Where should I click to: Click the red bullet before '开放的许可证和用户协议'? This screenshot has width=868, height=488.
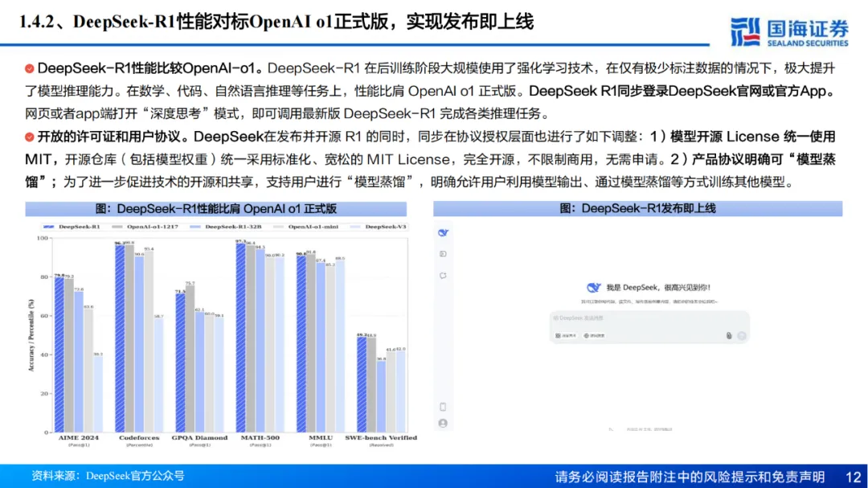pyautogui.click(x=30, y=137)
